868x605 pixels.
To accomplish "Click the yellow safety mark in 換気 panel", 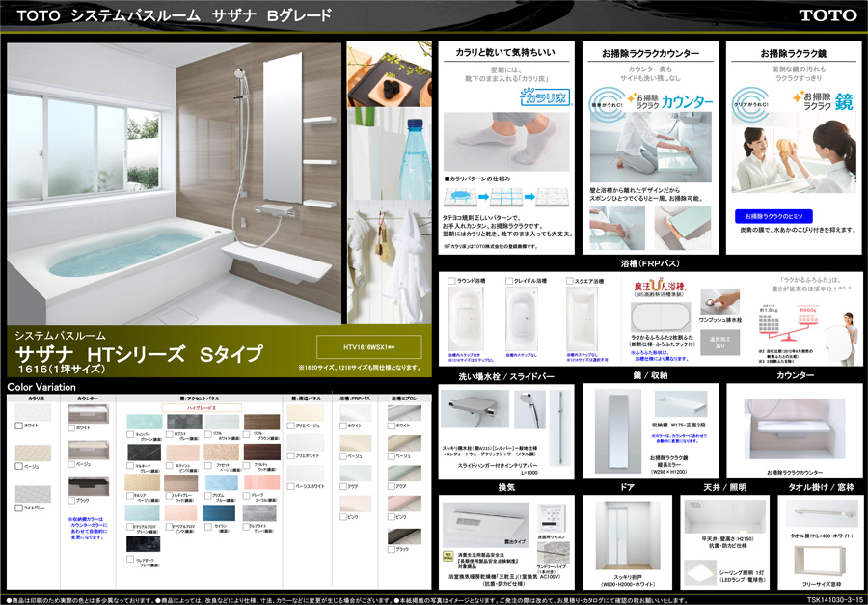I will pos(448,554).
